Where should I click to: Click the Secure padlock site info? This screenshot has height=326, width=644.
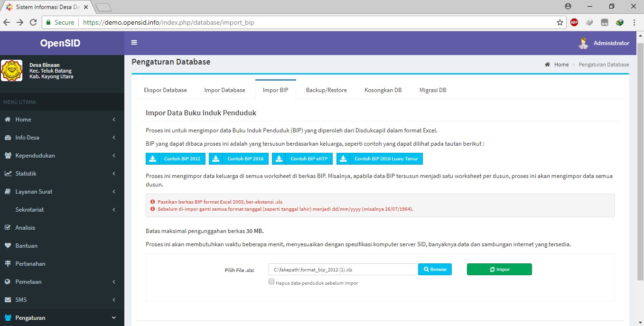pos(60,22)
